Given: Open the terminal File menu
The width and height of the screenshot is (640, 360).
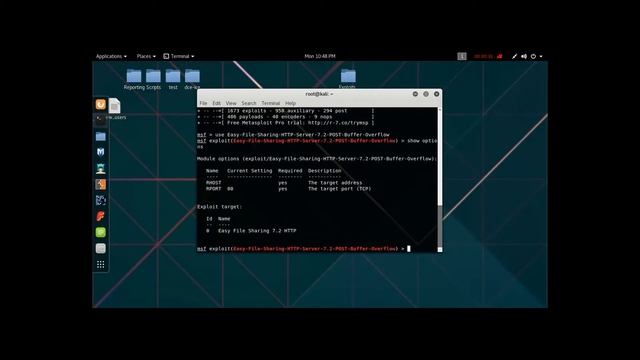Looking at the screenshot, I should click(203, 103).
